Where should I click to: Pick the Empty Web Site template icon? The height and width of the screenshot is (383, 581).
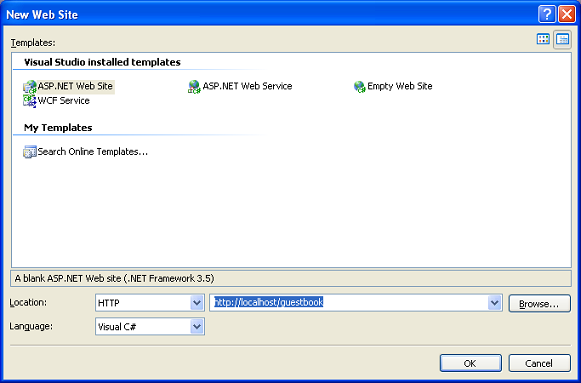[x=359, y=87]
